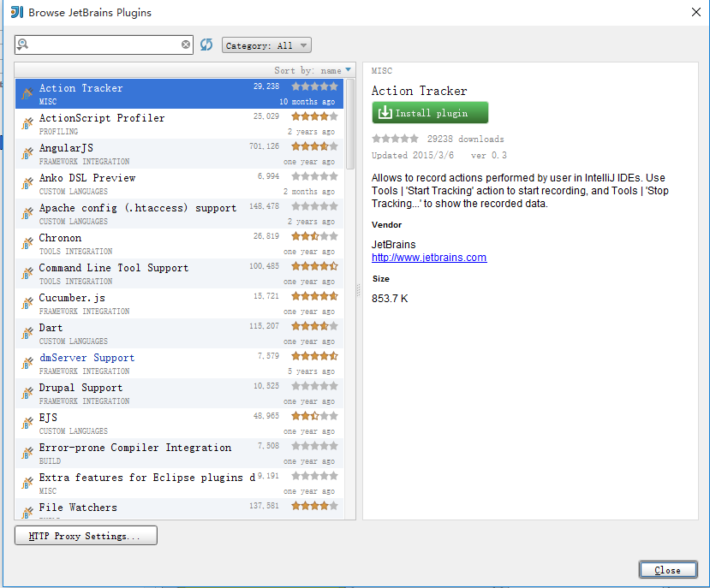Click the plugin list vertical scrollbar thumb
The height and width of the screenshot is (588, 710).
pos(350,124)
